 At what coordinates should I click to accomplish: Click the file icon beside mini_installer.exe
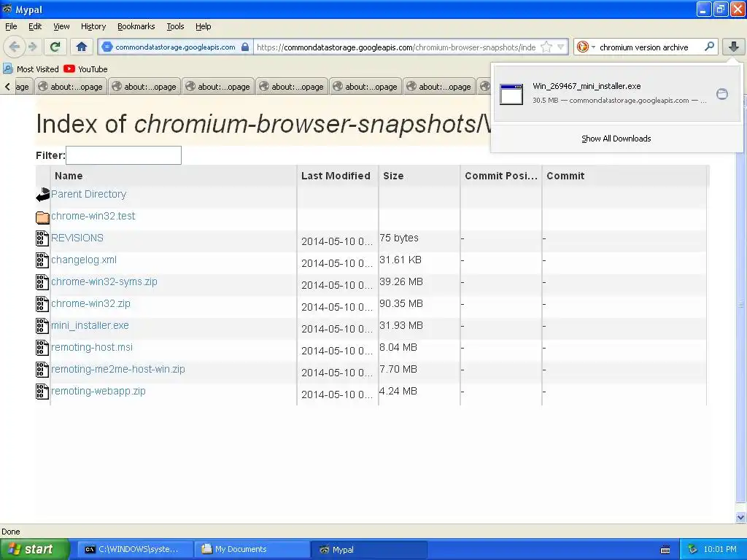42,326
